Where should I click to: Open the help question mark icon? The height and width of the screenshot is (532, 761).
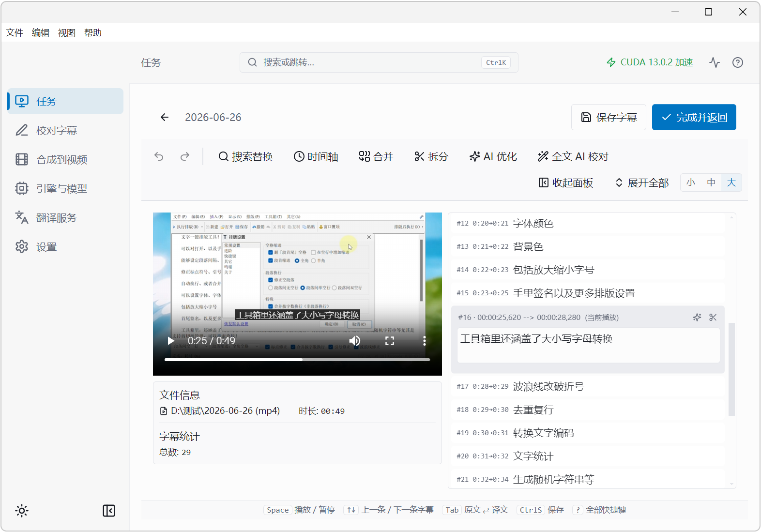738,62
